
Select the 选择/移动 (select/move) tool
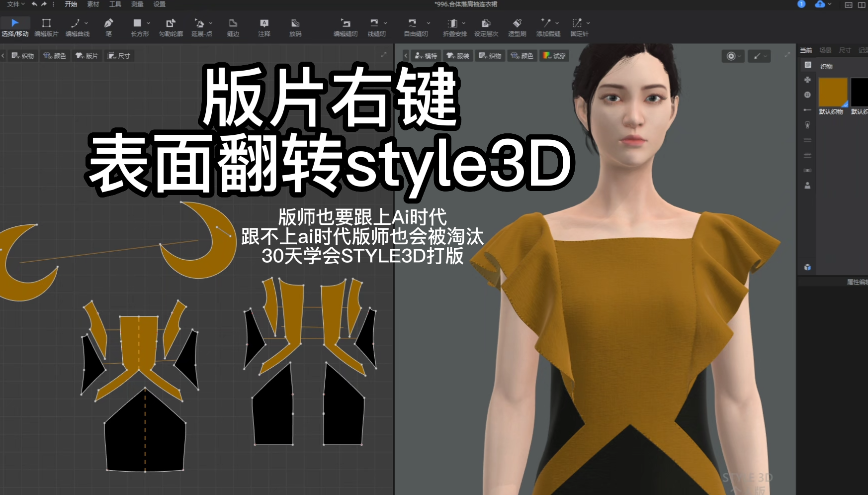(x=15, y=27)
